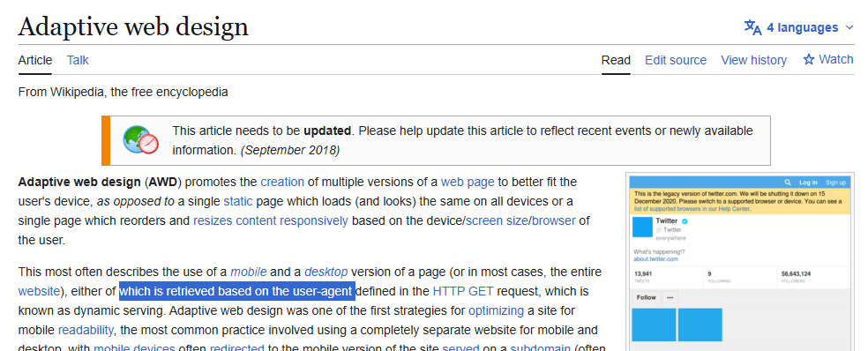
Task: Open the 'readability' link
Action: pos(86,331)
